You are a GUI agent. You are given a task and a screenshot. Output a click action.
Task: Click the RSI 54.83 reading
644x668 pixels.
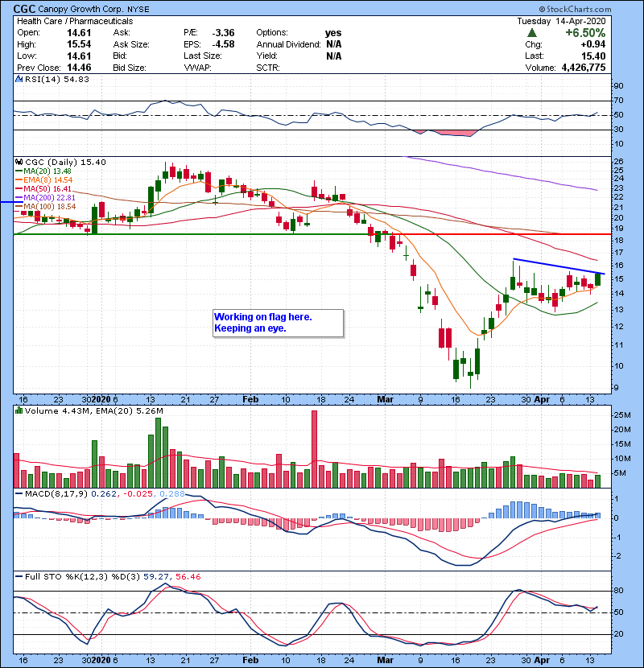77,79
